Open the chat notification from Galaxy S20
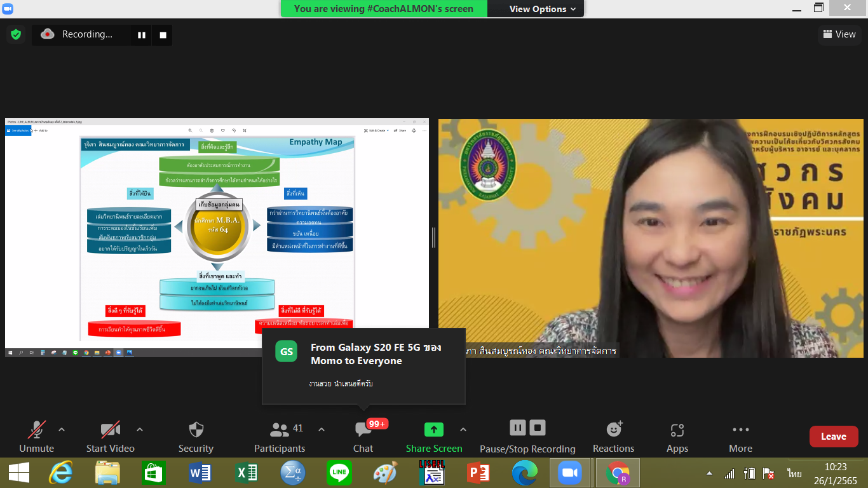 [x=364, y=365]
